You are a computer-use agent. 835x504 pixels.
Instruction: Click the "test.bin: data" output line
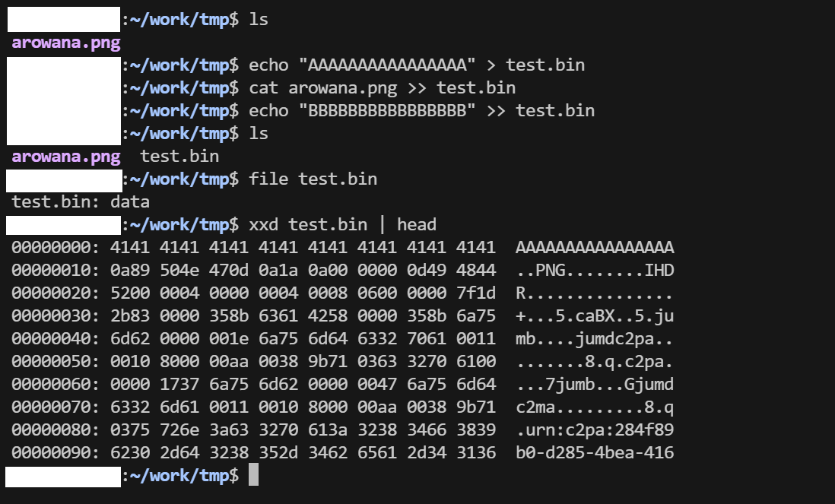[81, 202]
